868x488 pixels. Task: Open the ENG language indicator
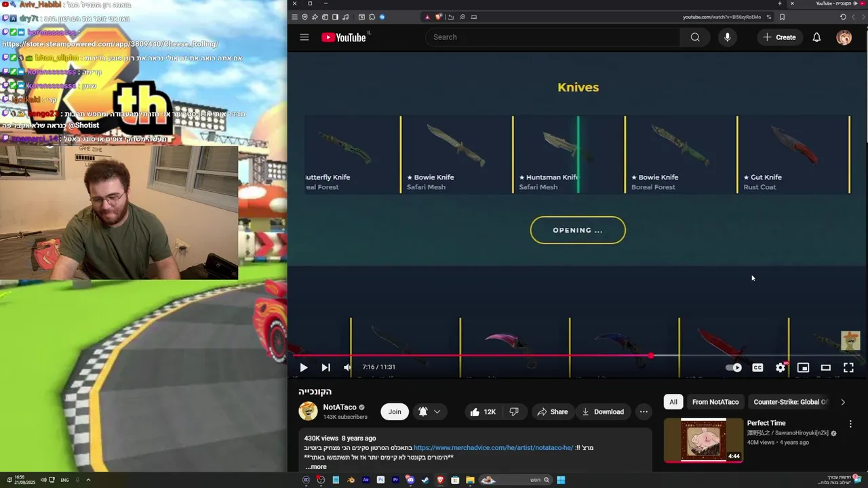(64, 480)
